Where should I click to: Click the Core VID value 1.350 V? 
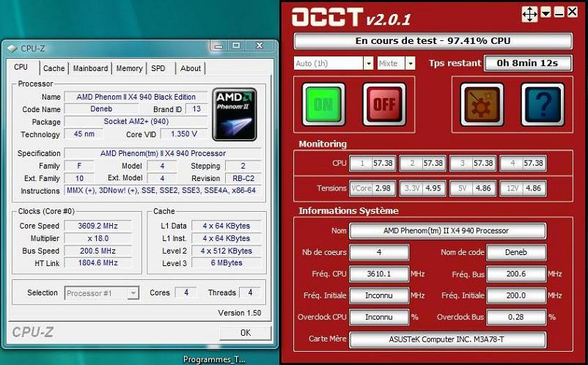184,134
